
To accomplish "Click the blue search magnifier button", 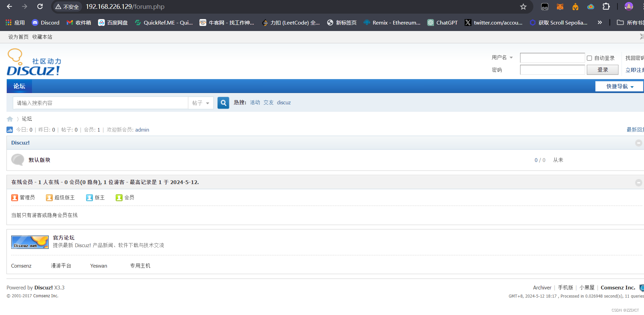I will [223, 103].
